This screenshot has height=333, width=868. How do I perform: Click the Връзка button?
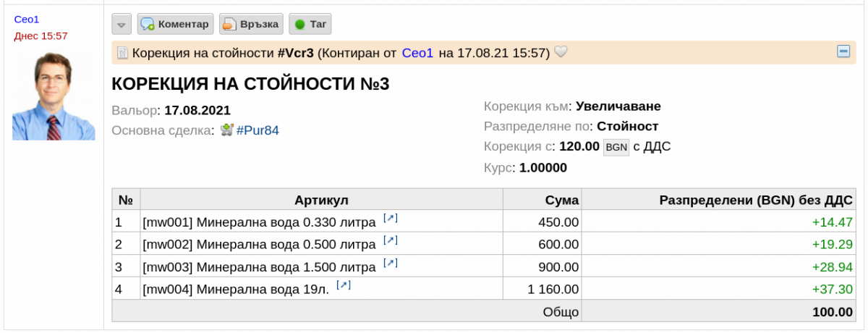[251, 25]
